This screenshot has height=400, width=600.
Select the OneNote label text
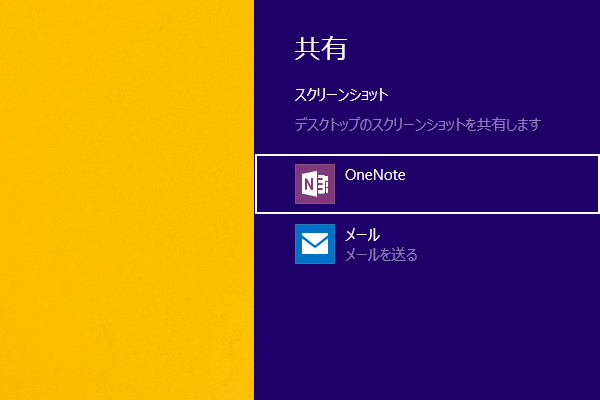tap(375, 175)
